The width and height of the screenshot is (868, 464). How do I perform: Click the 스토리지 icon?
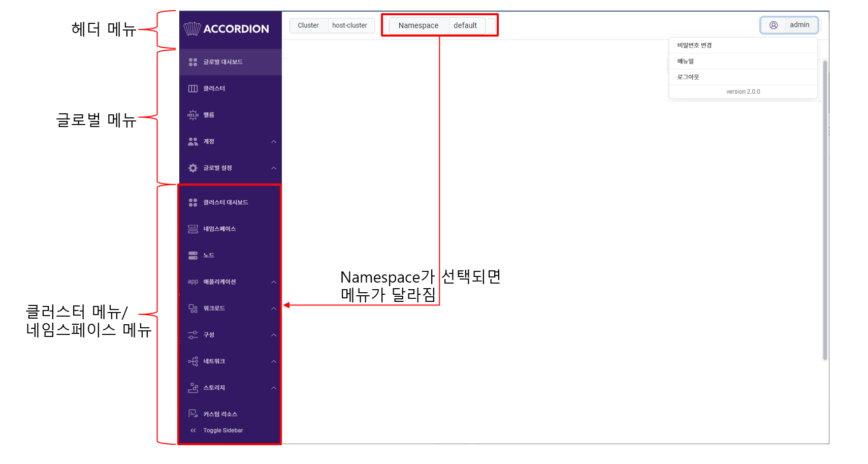(193, 387)
